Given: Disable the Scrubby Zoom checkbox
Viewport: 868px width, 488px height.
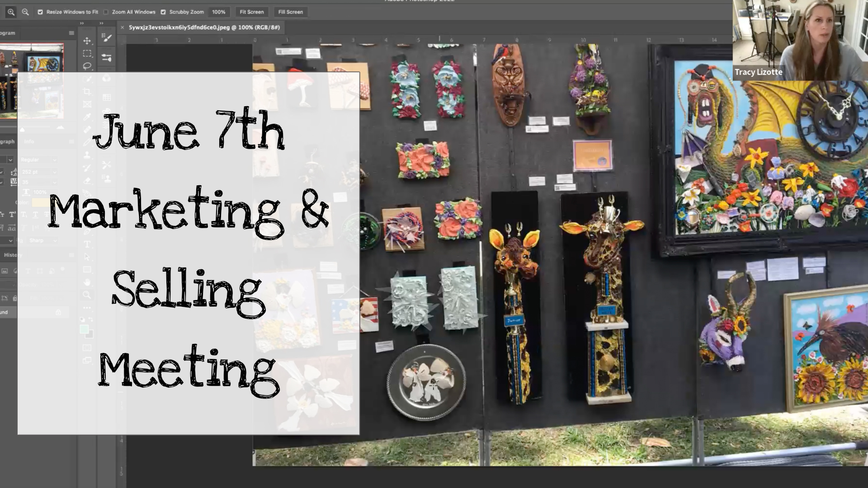Looking at the screenshot, I should click(x=163, y=12).
